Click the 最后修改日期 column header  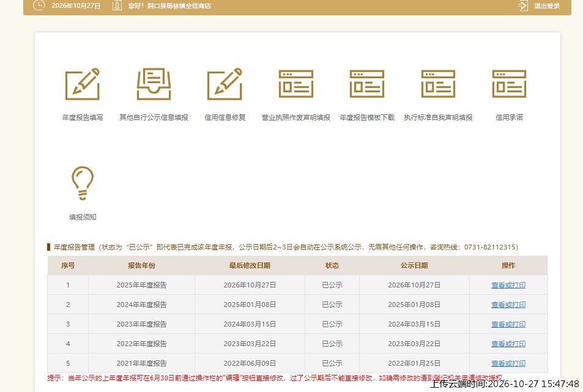point(250,265)
